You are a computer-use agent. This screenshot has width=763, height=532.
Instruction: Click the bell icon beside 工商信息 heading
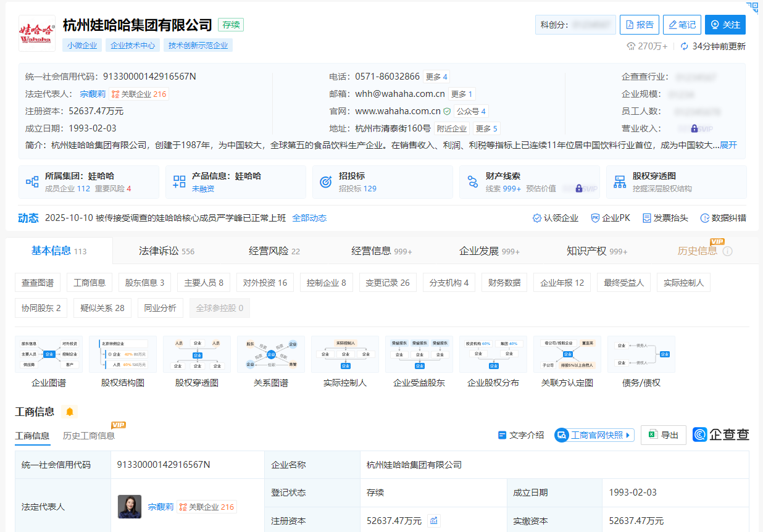(x=70, y=412)
